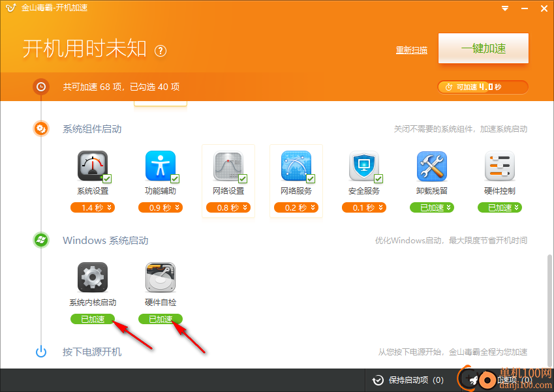Viewport: 554px width, 392px height.
Task: Click the 系统设置 label
Action: 93,191
